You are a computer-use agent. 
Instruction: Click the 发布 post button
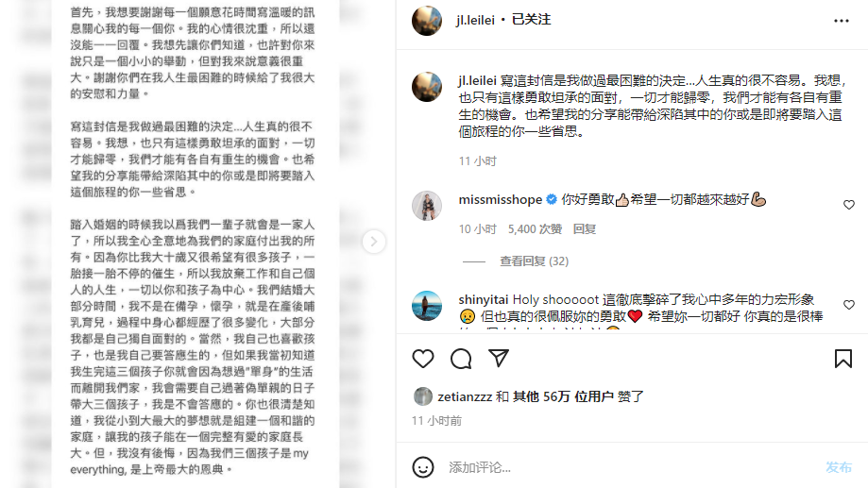click(x=838, y=467)
